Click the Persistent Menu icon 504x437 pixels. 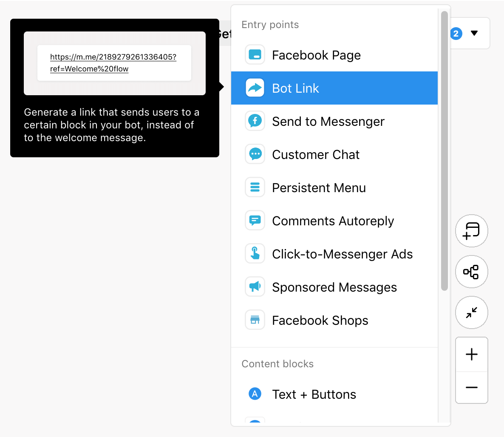[x=255, y=187]
